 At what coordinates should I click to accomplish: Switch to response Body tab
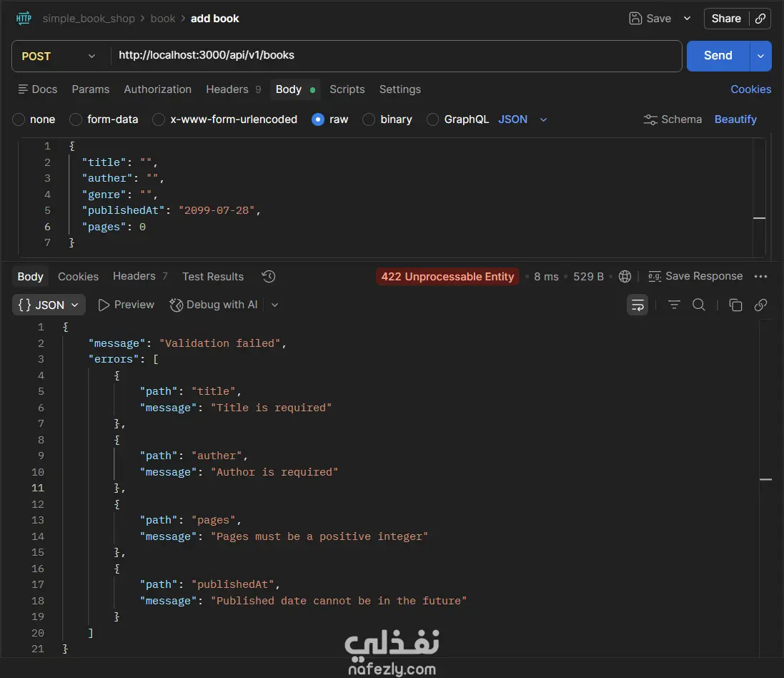30,276
